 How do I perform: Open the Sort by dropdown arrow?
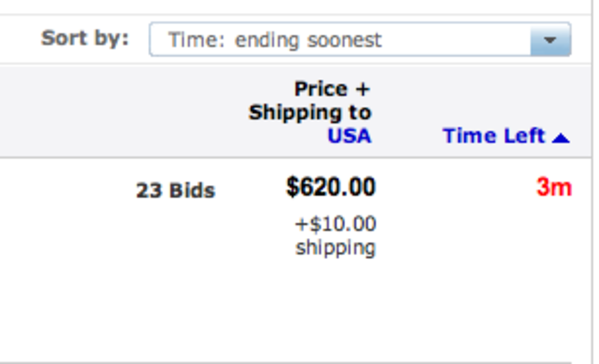[550, 40]
